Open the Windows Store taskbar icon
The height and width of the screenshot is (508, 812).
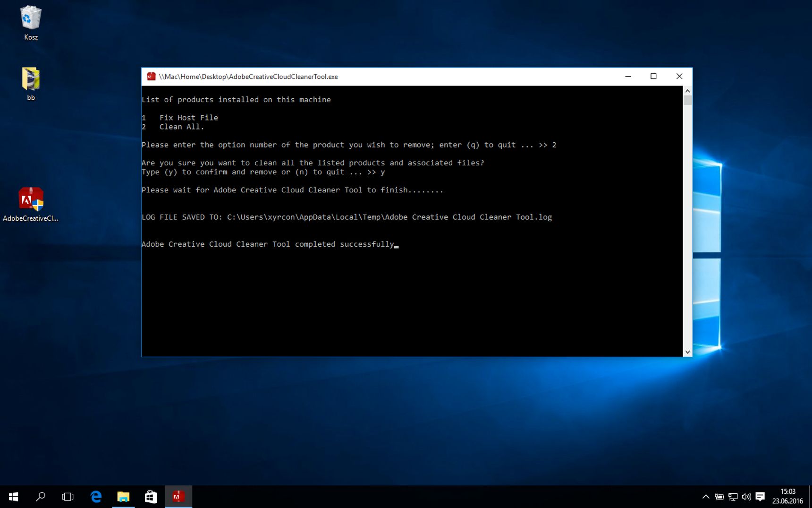(151, 497)
